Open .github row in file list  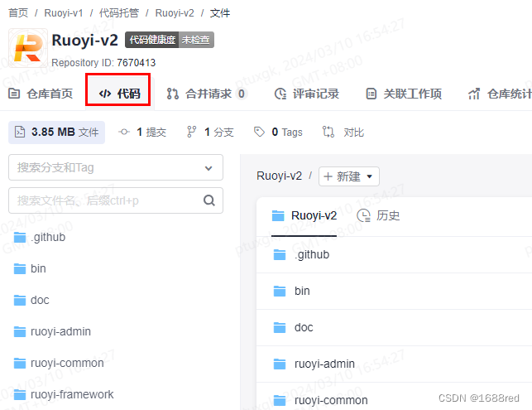click(x=394, y=255)
